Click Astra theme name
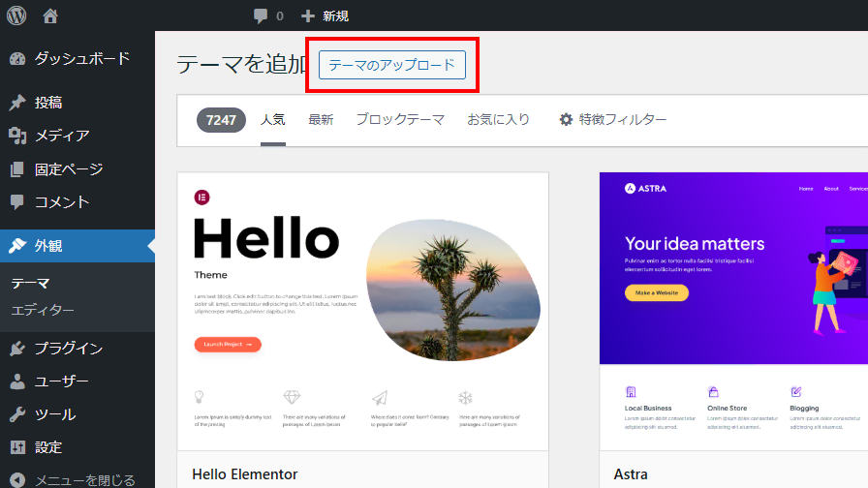 tap(631, 474)
